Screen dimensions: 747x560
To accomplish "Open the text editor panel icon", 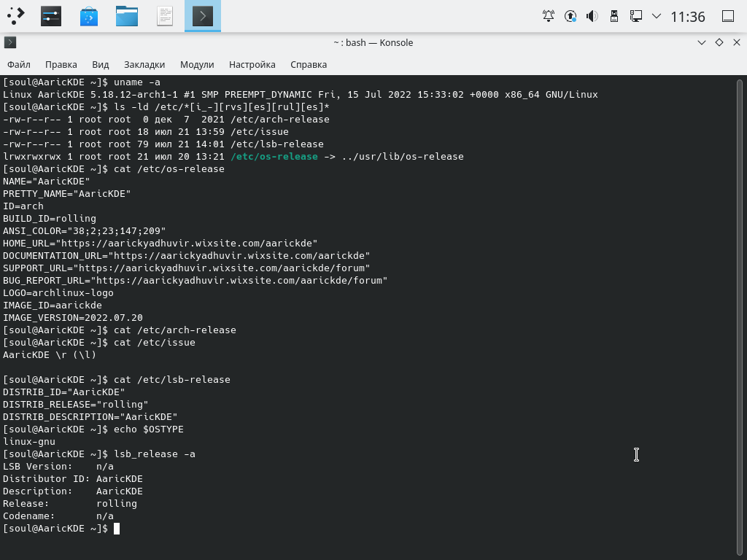I will [x=165, y=16].
